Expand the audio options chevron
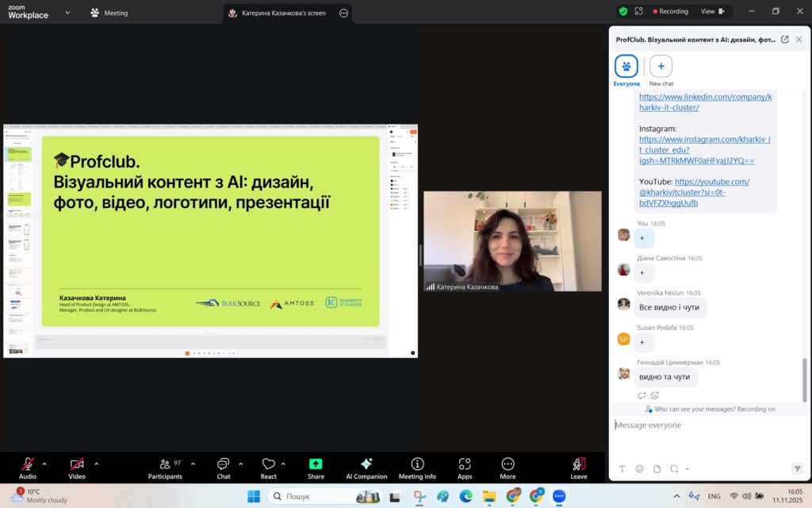Screen dimensions: 812x508 (x=44, y=464)
